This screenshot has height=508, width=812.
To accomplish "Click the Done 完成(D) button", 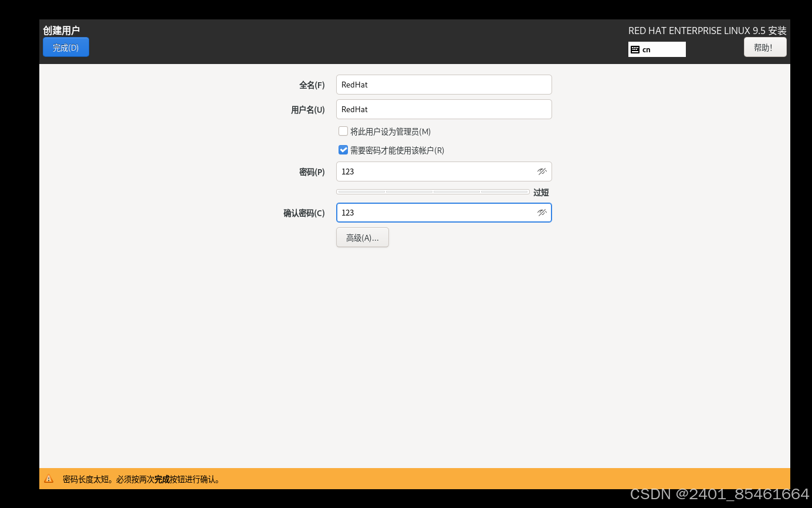I will (x=66, y=47).
